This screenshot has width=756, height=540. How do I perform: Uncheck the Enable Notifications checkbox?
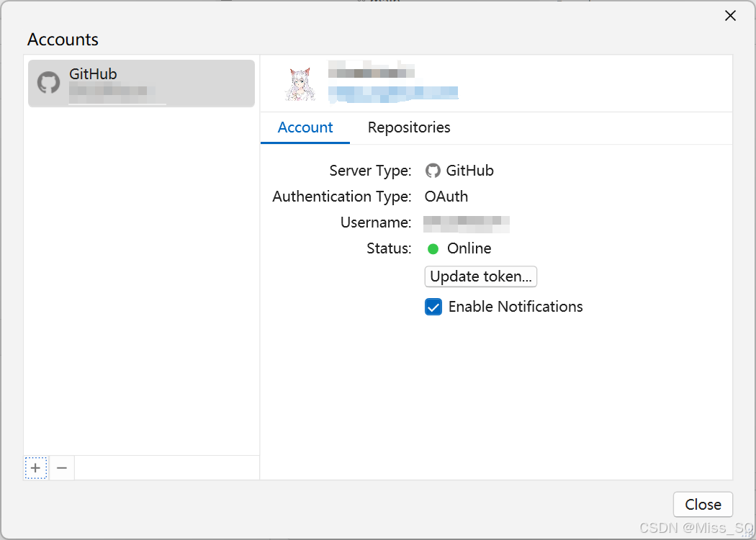coord(433,307)
